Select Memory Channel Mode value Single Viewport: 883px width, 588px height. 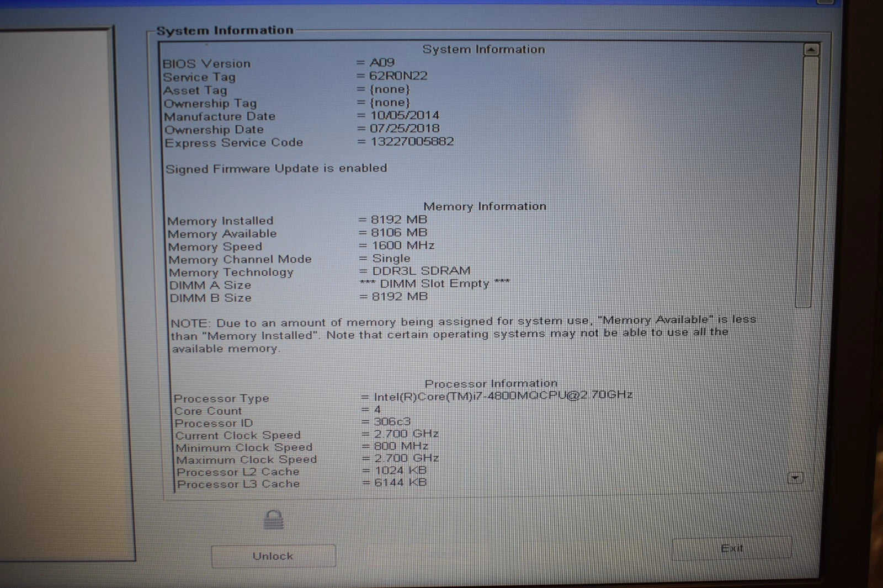click(391, 258)
